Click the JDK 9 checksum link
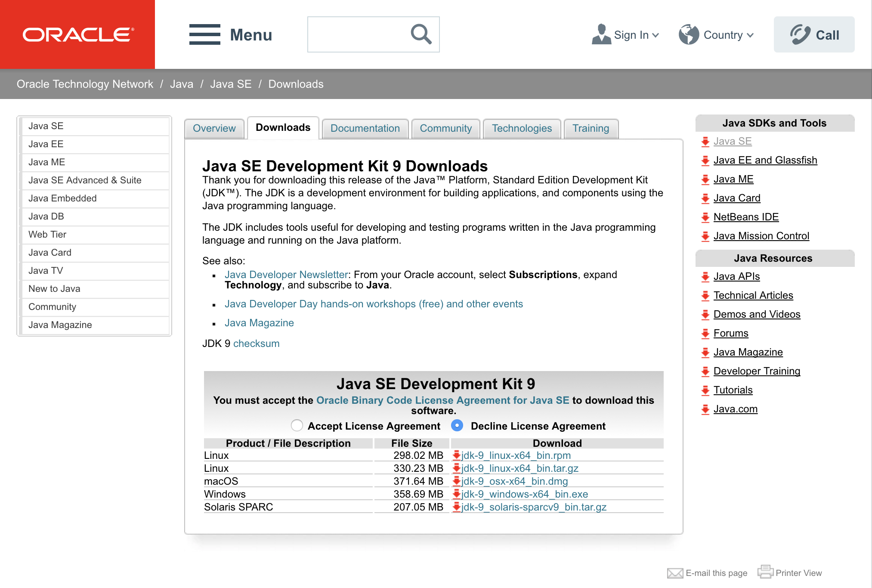 (x=257, y=343)
